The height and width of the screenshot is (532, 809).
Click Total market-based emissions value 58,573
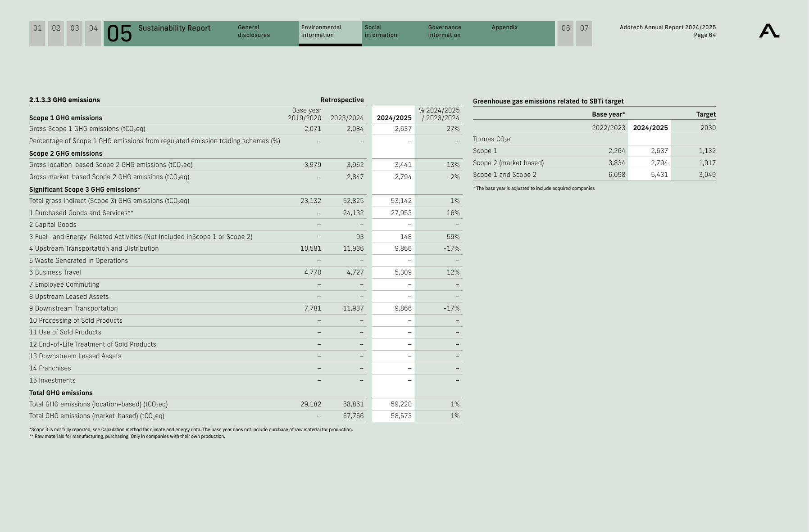point(401,416)
